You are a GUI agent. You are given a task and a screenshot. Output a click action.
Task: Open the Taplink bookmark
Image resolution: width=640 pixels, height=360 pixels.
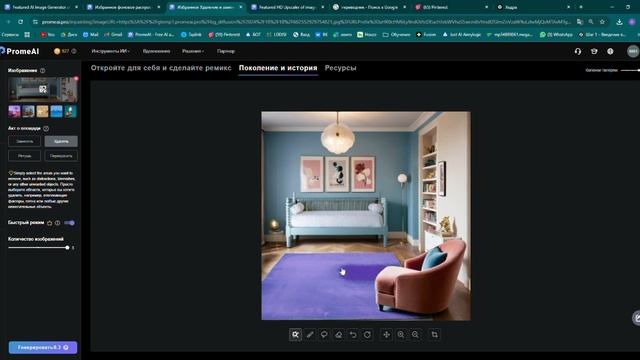[x=191, y=35]
